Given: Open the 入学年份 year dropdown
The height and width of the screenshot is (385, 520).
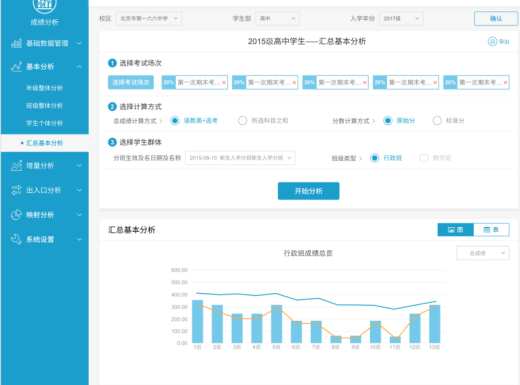Looking at the screenshot, I should coord(401,18).
